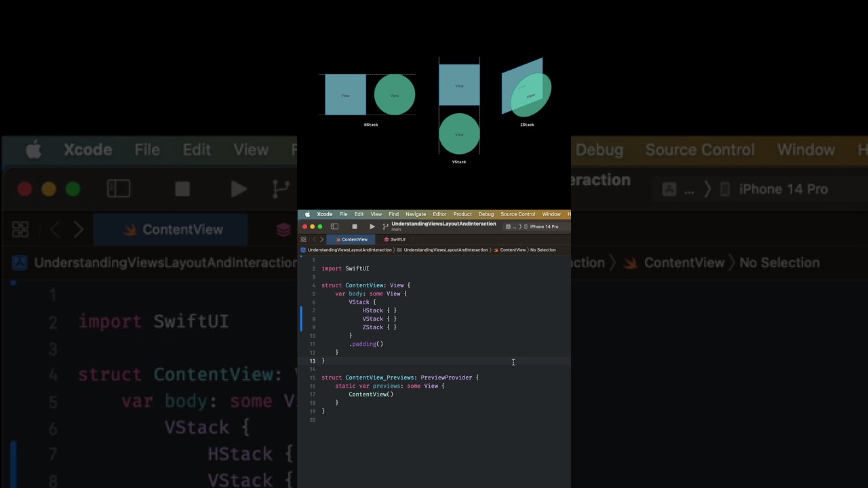Open the Editor menu
The height and width of the screenshot is (488, 868).
[x=439, y=214]
